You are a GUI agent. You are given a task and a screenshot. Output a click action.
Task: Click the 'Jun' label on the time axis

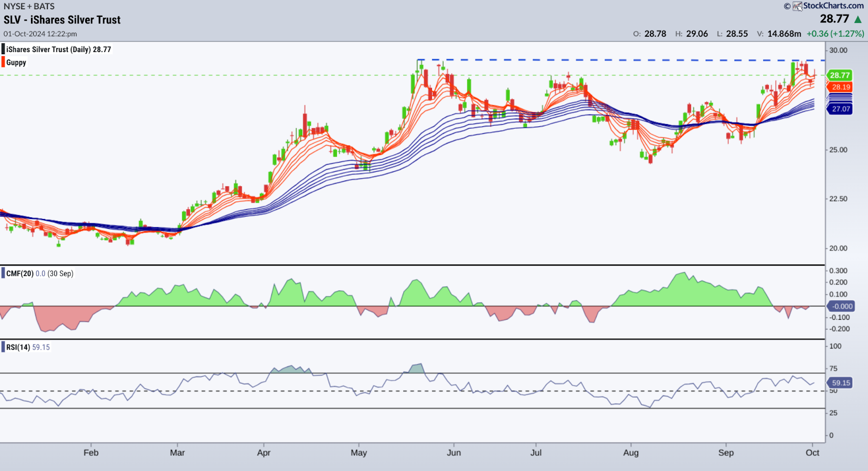[x=454, y=453]
